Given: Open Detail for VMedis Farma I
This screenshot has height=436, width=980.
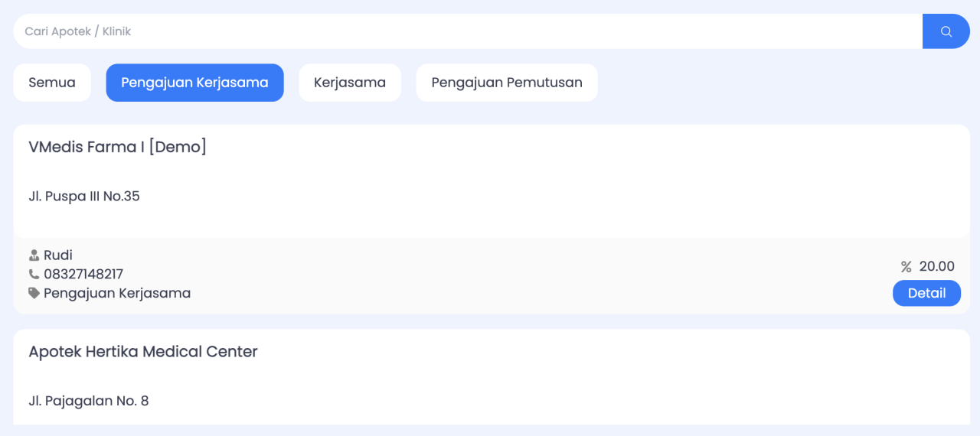Looking at the screenshot, I should (926, 293).
